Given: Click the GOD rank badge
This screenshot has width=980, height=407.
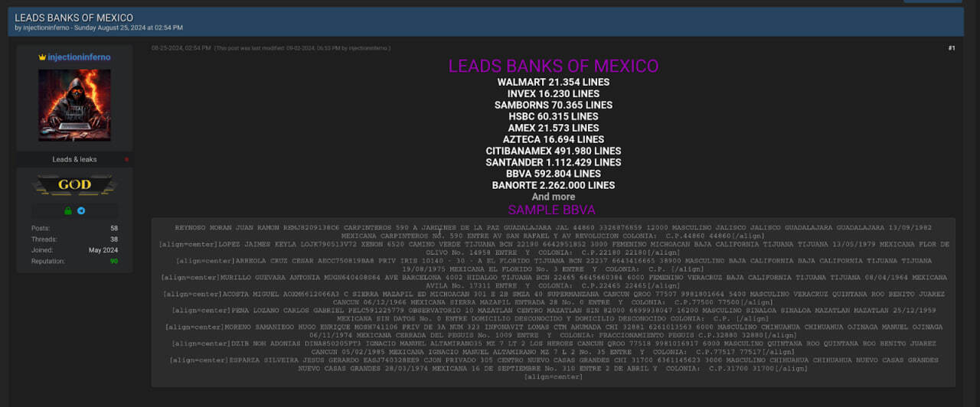Looking at the screenshot, I should pyautogui.click(x=74, y=185).
